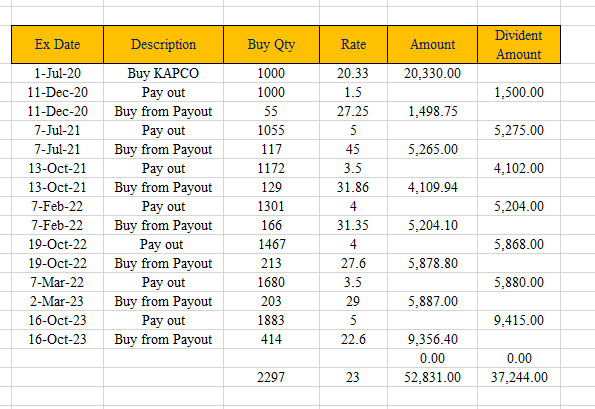Click the 129 quantity cell

click(271, 187)
